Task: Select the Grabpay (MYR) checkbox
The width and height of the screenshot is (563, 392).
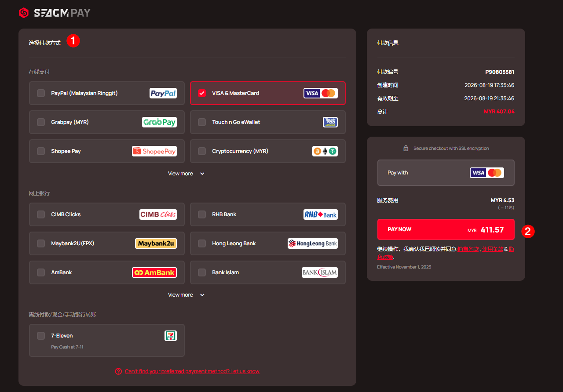Action: 41,122
